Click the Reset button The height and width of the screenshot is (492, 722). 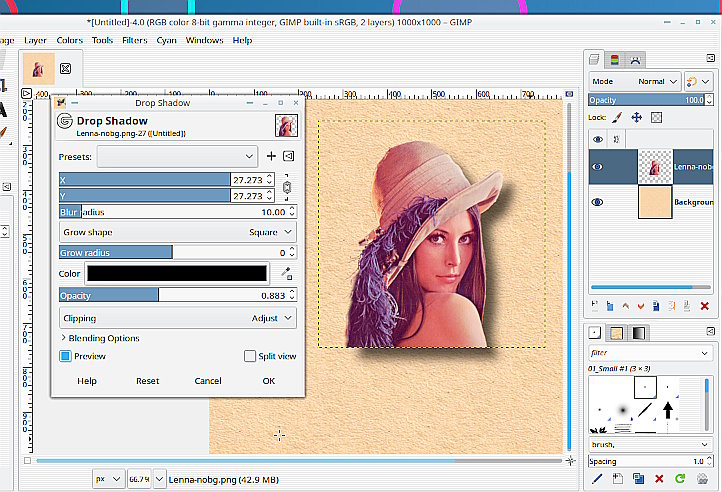(148, 381)
